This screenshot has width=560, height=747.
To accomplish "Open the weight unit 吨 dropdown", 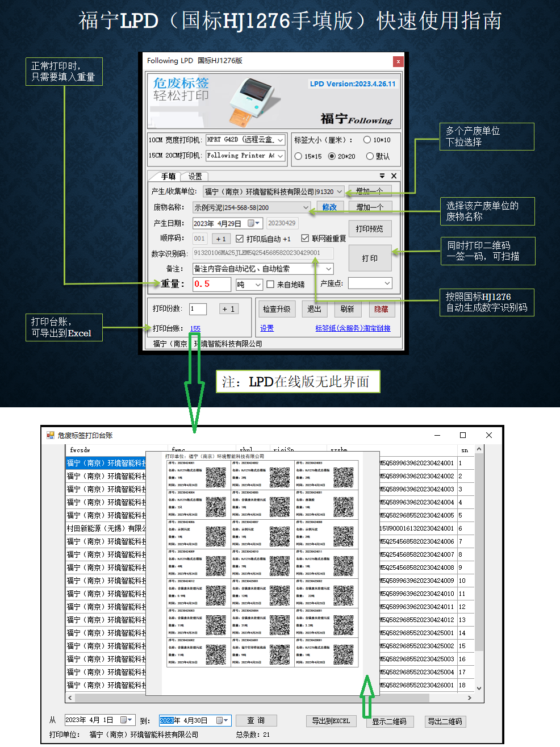I will (258, 285).
